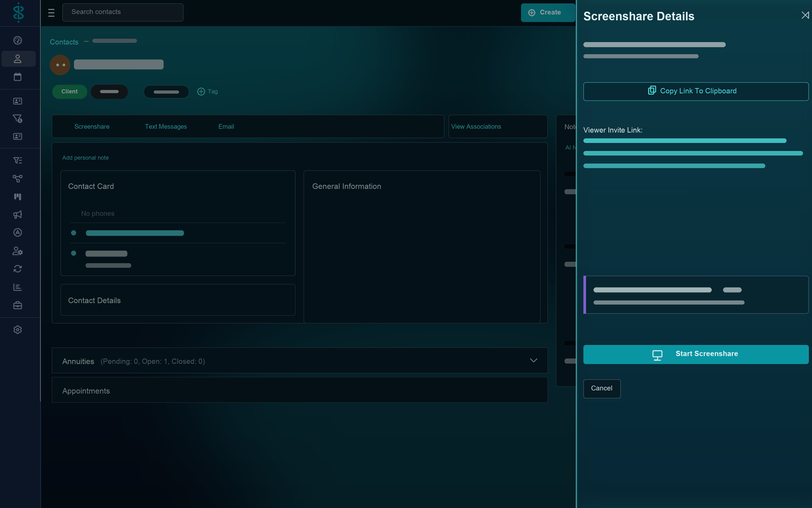Click the Contacts breadcrumb link
Screen dimensions: 812x508
[x=64, y=42]
